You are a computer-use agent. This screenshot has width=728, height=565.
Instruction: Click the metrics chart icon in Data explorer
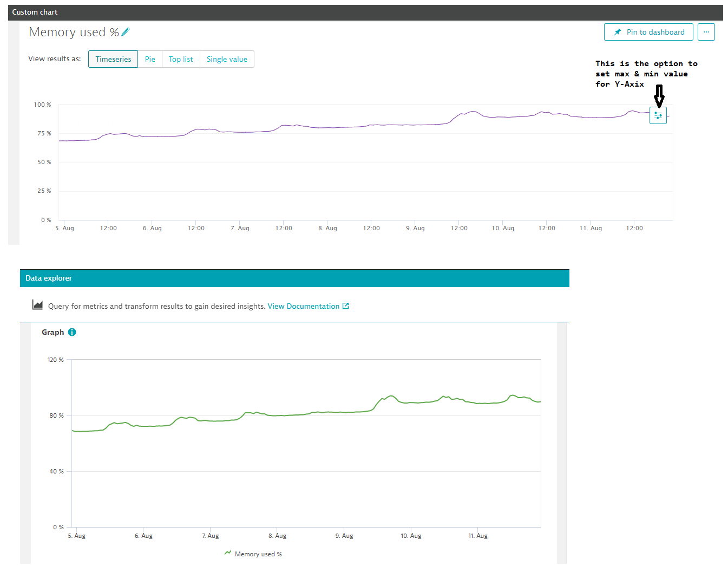pos(37,304)
